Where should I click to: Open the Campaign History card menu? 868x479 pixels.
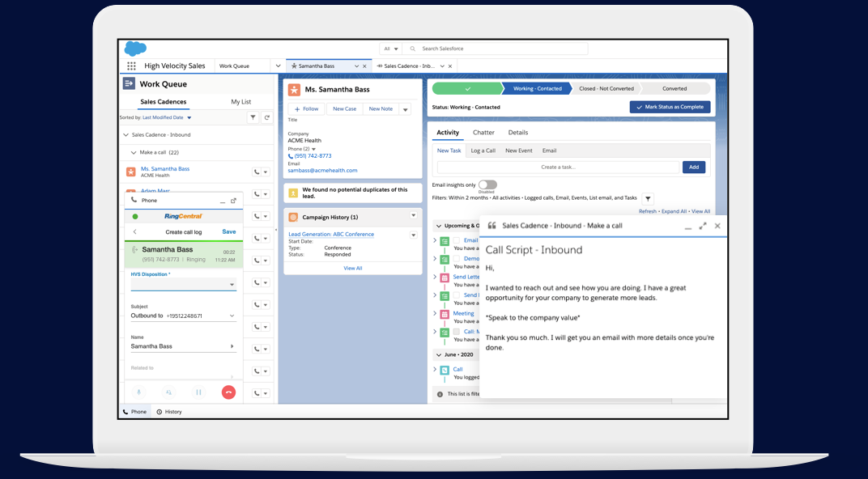[x=414, y=216]
